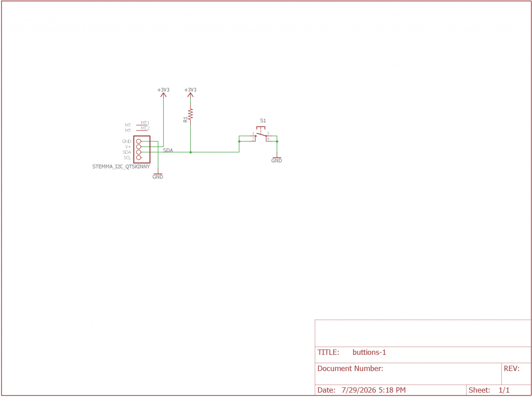This screenshot has height=397, width=532.
Task: Click pin number '3' on switch S1
Action: 268,134
